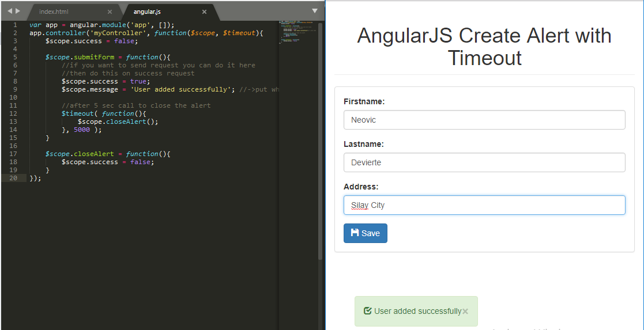Screen dimensions: 644x330
Task: Close the angular.js tab
Action: (204, 12)
